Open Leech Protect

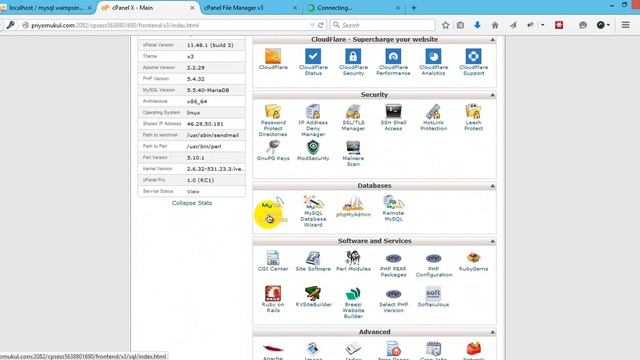(x=473, y=118)
